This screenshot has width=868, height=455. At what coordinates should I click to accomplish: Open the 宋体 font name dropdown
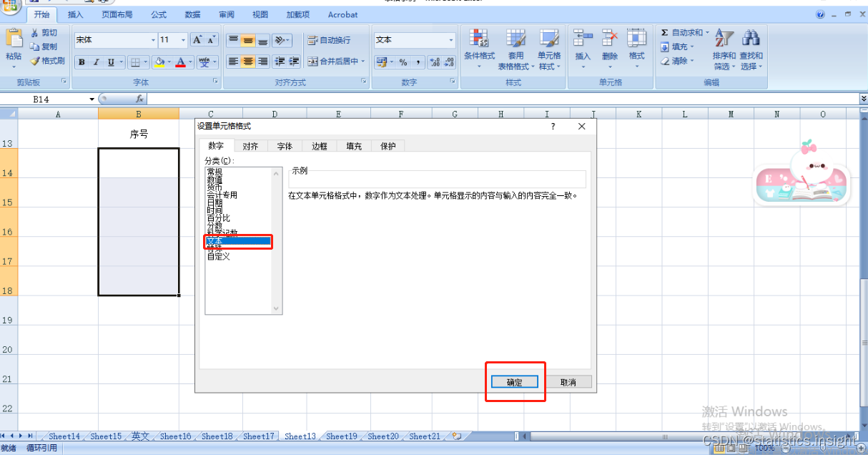[153, 40]
